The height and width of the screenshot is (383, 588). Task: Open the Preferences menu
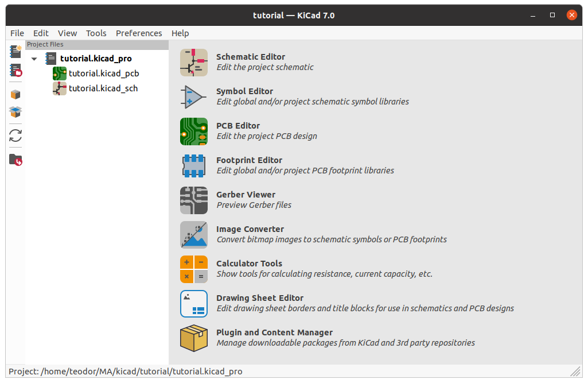coord(139,33)
